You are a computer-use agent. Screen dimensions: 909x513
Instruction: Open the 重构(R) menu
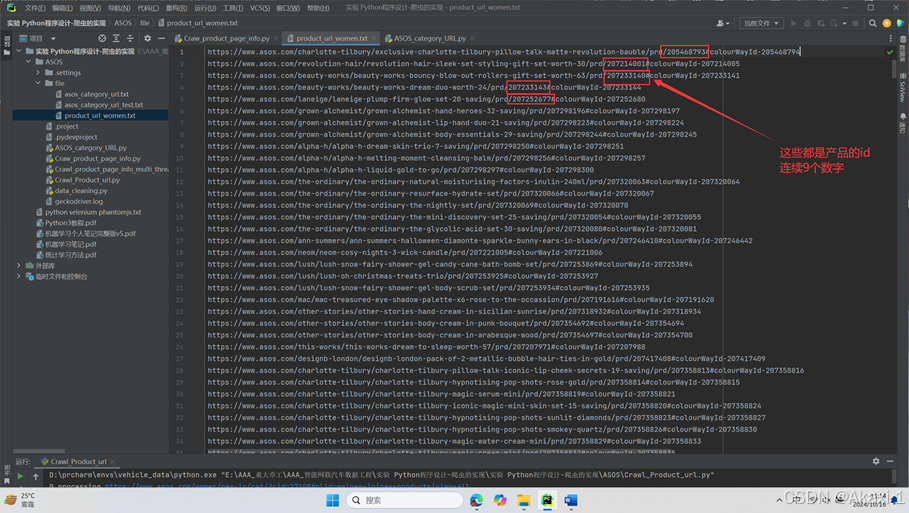tap(176, 8)
